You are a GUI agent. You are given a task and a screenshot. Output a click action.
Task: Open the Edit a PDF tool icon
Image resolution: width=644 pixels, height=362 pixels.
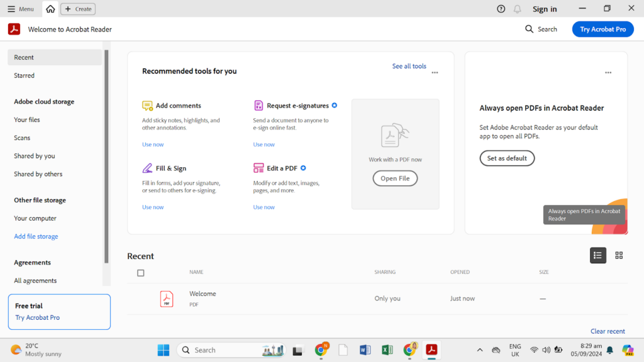[x=258, y=168]
